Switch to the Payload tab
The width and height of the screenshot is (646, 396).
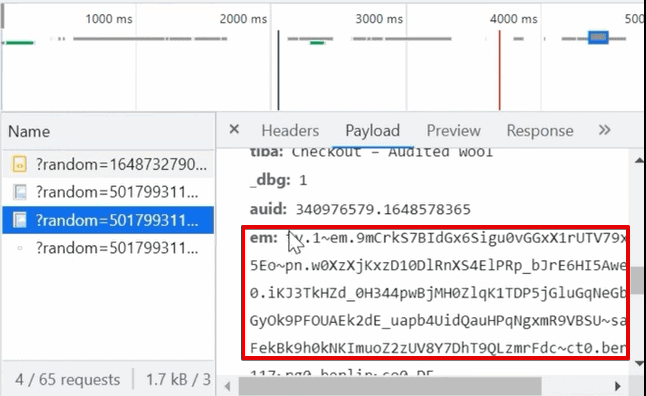tap(372, 131)
